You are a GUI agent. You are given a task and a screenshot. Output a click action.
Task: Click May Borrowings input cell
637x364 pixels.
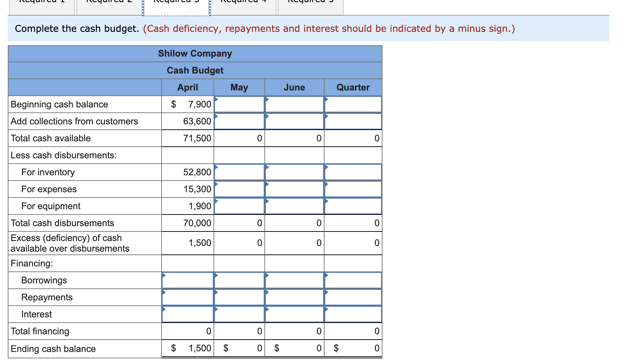(x=239, y=280)
